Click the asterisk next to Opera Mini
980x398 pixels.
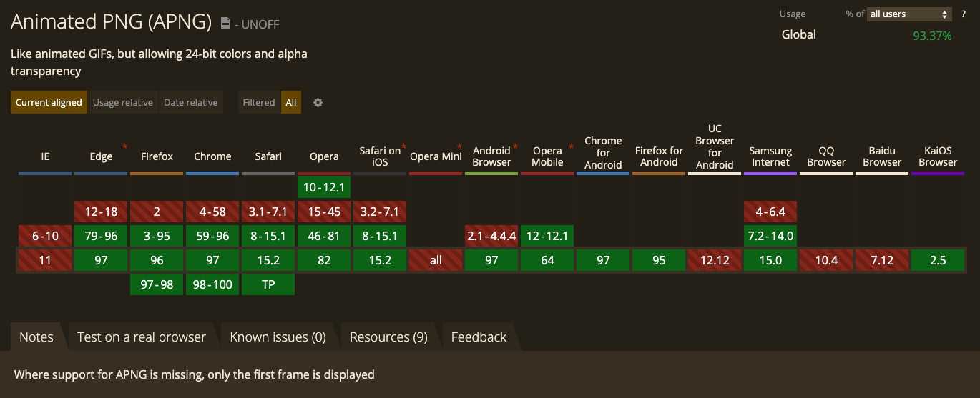tap(459, 147)
